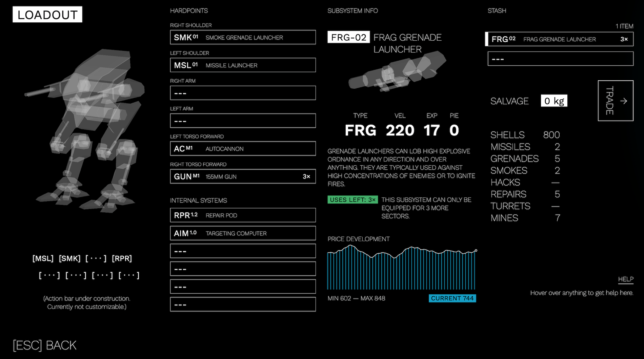Open the HELP link
The image size is (644, 359).
click(x=625, y=279)
